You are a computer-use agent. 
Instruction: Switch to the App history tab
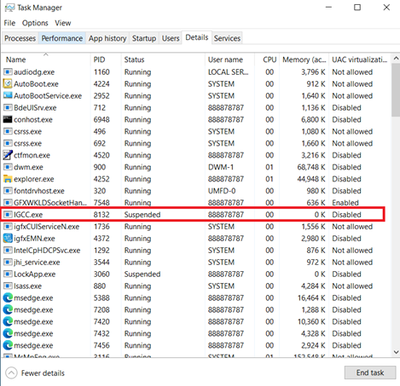pos(107,38)
